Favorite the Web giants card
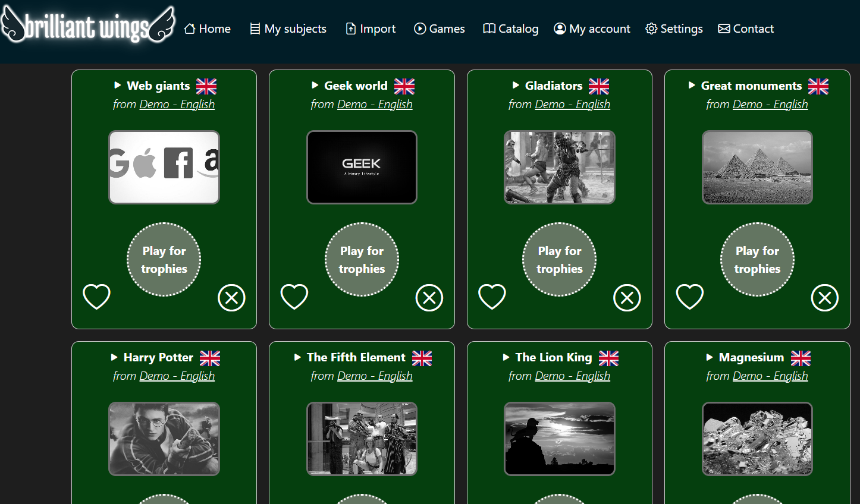This screenshot has width=860, height=504. point(96,297)
